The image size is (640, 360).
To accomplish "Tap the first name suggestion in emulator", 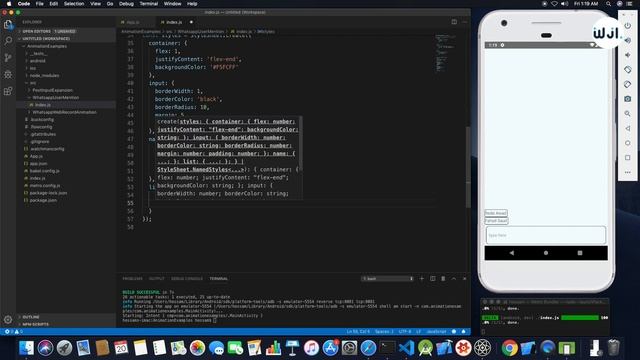I will click(x=496, y=213).
